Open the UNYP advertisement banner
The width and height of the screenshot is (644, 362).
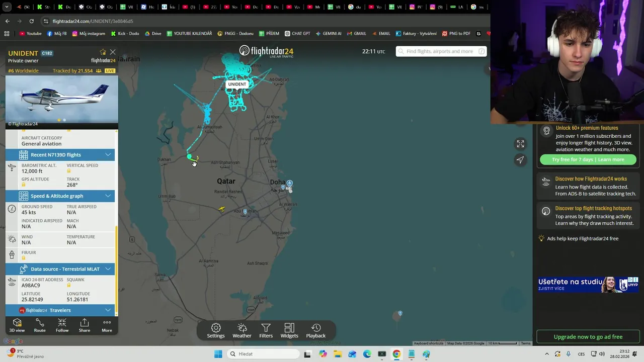588,284
